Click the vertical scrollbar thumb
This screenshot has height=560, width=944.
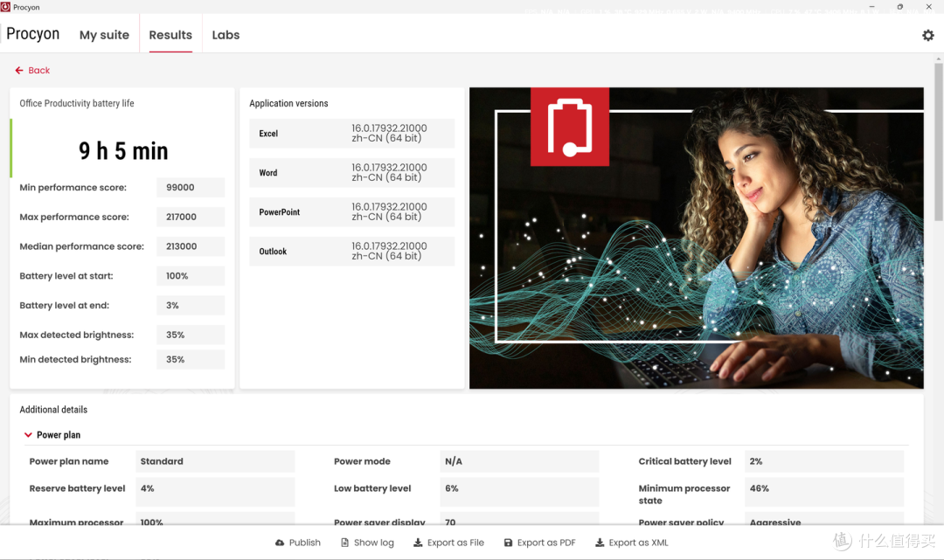click(x=938, y=142)
